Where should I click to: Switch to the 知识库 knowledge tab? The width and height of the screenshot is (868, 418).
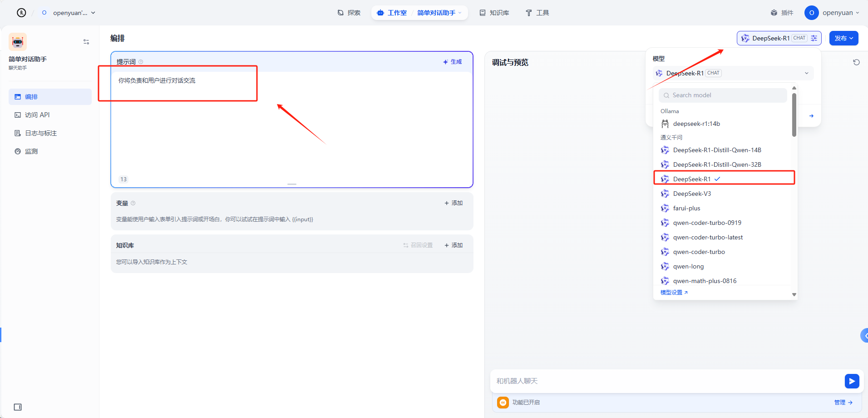point(494,13)
